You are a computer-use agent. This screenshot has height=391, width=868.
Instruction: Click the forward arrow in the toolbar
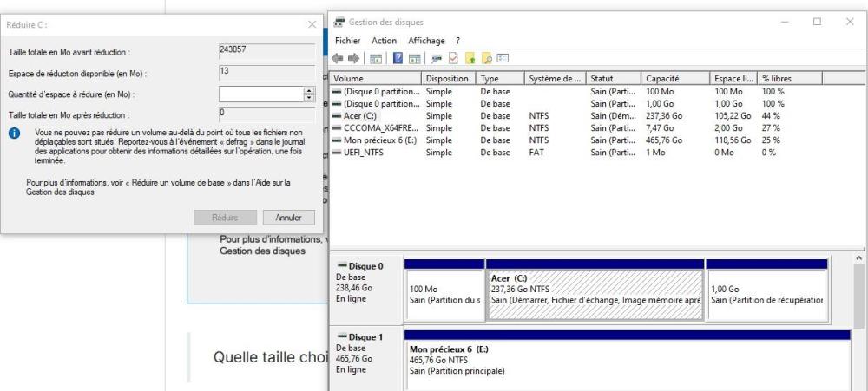pyautogui.click(x=355, y=56)
